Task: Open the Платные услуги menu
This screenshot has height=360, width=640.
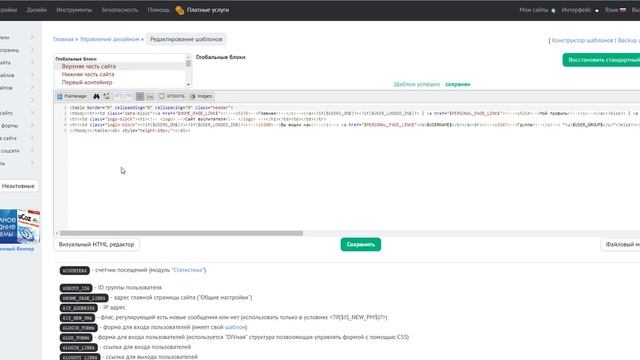Action: pyautogui.click(x=208, y=10)
